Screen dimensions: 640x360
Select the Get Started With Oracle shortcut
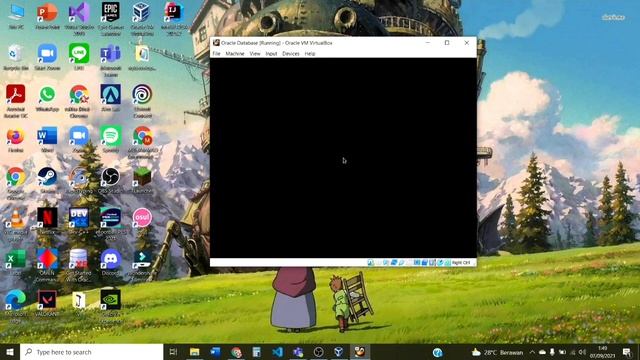(79, 265)
